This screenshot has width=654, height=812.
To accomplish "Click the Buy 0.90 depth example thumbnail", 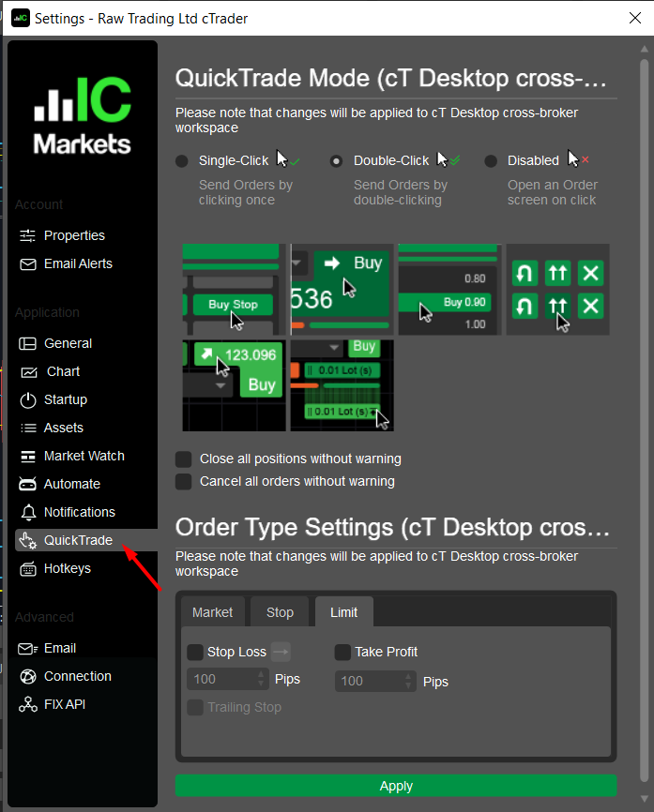I will click(449, 290).
